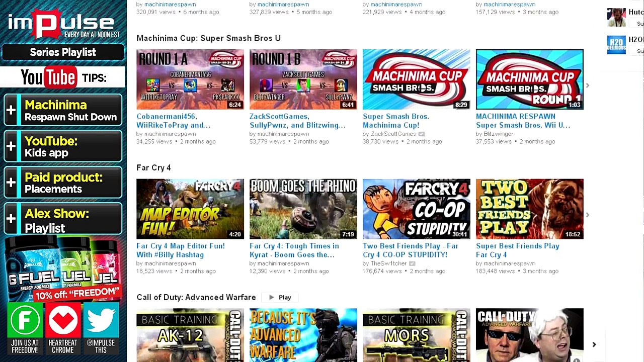Image resolution: width=644 pixels, height=362 pixels.
Task: Open title Super Best Friends Play Far Cry 4
Action: (518, 251)
